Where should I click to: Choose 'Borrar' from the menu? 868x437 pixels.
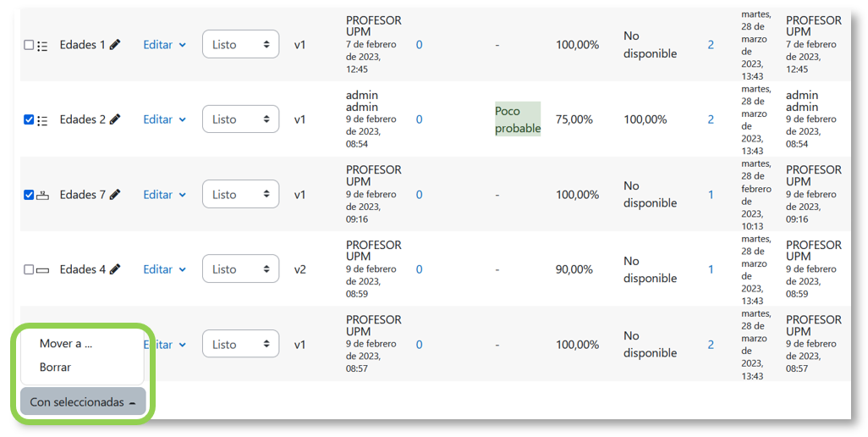click(55, 368)
